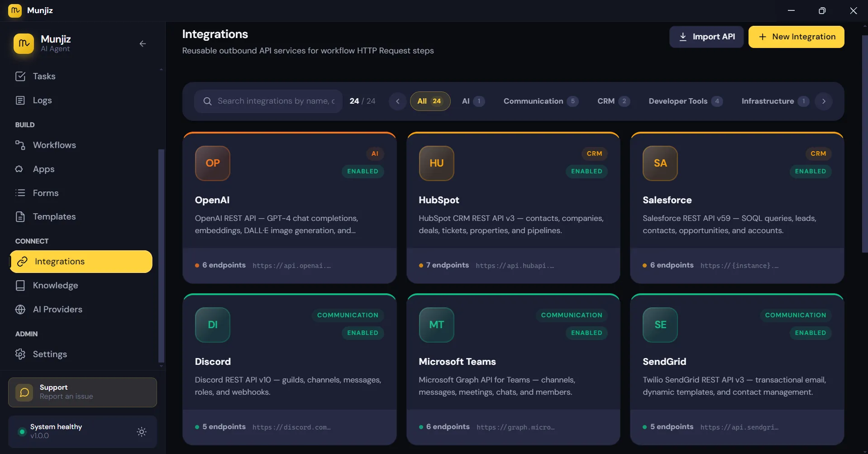Open the Knowledge section

tap(55, 285)
